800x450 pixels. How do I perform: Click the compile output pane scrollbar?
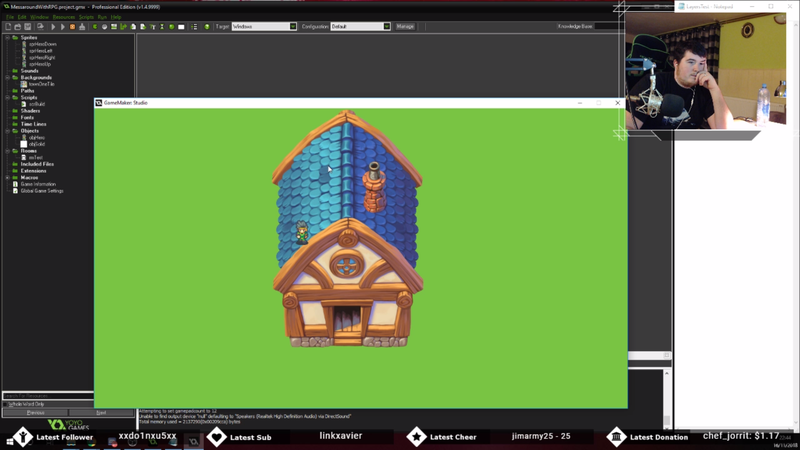click(667, 399)
